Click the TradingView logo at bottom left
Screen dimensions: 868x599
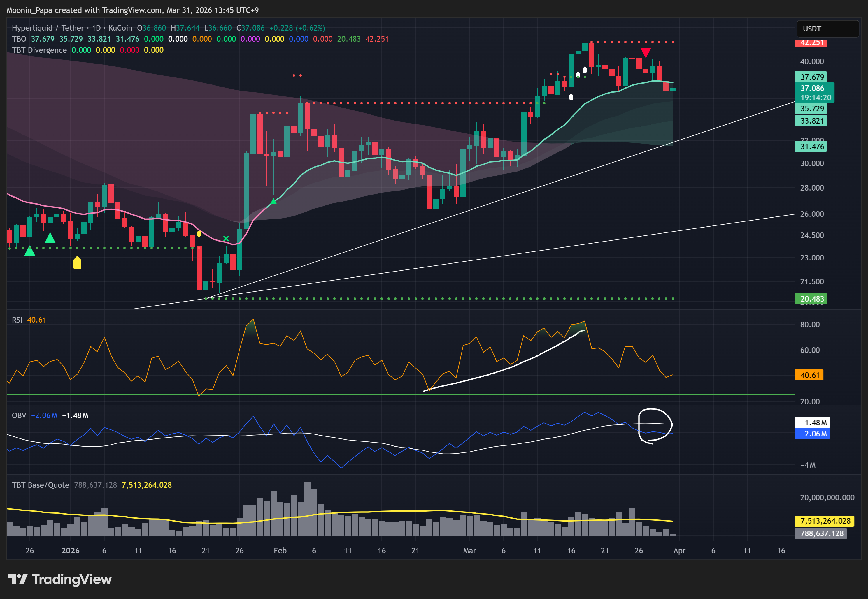coord(60,579)
